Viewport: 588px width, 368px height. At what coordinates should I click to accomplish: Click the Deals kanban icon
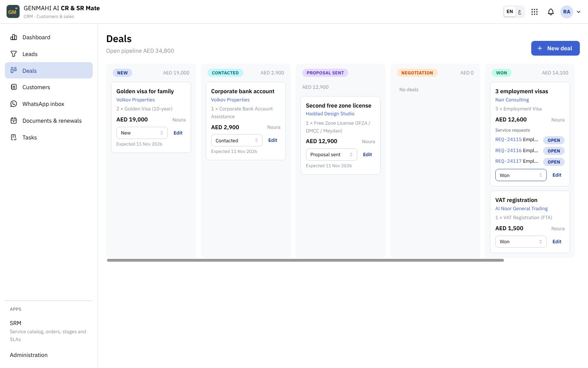pos(14,70)
